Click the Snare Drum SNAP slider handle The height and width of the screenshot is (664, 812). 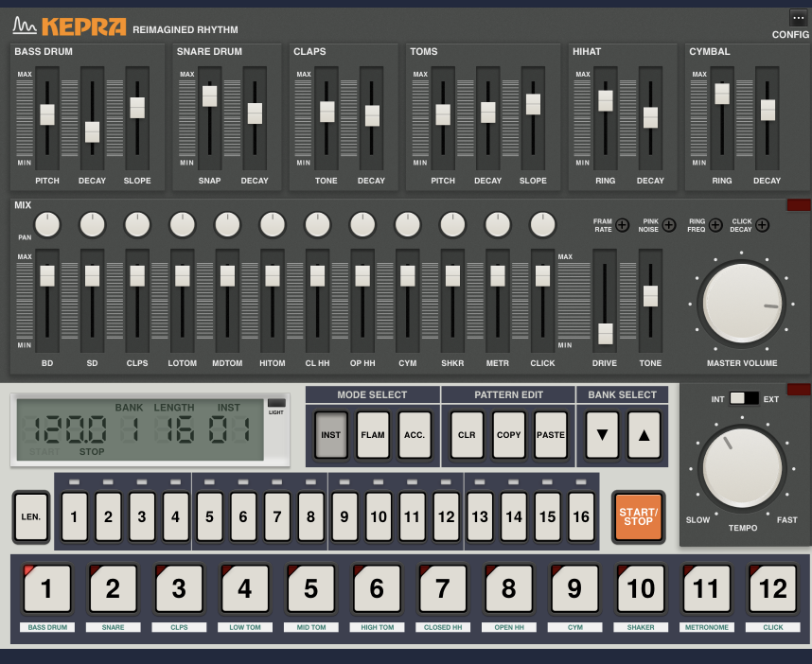tap(210, 96)
